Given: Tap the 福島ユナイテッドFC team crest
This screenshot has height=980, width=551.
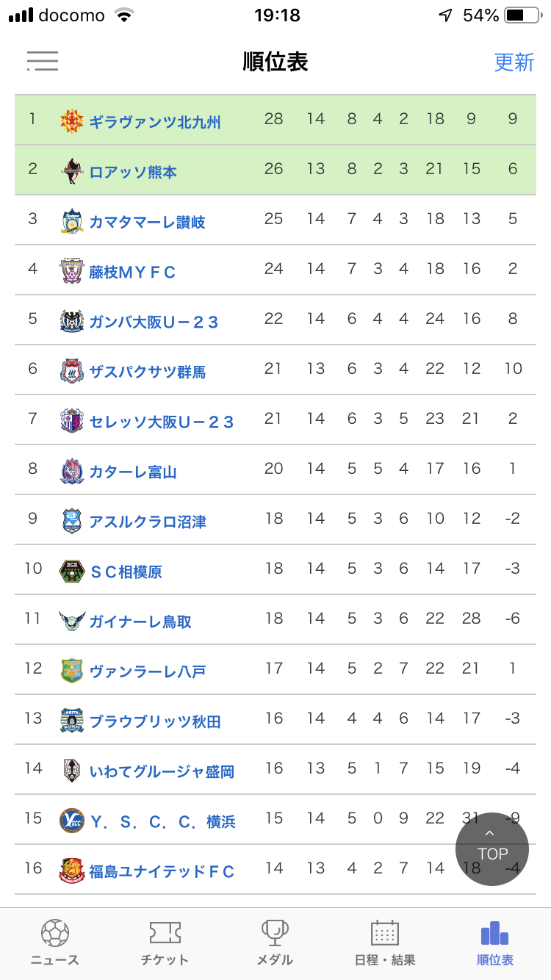Looking at the screenshot, I should click(72, 871).
